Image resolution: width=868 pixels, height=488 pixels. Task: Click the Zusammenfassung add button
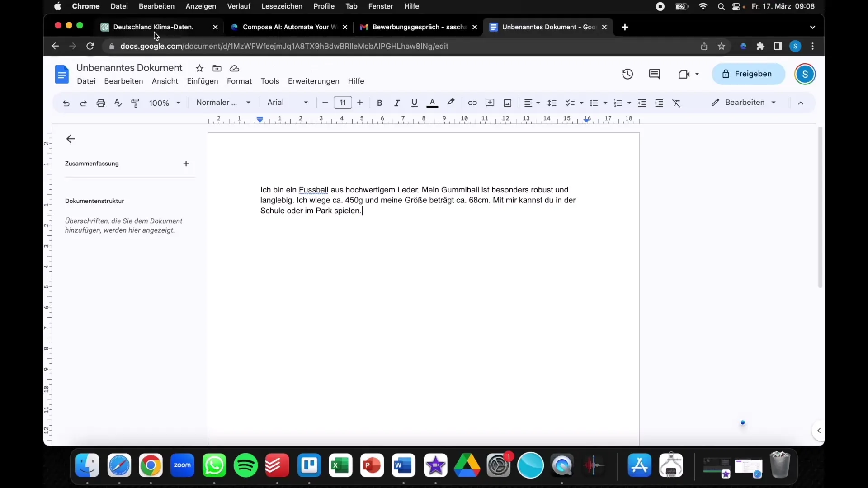coord(185,163)
